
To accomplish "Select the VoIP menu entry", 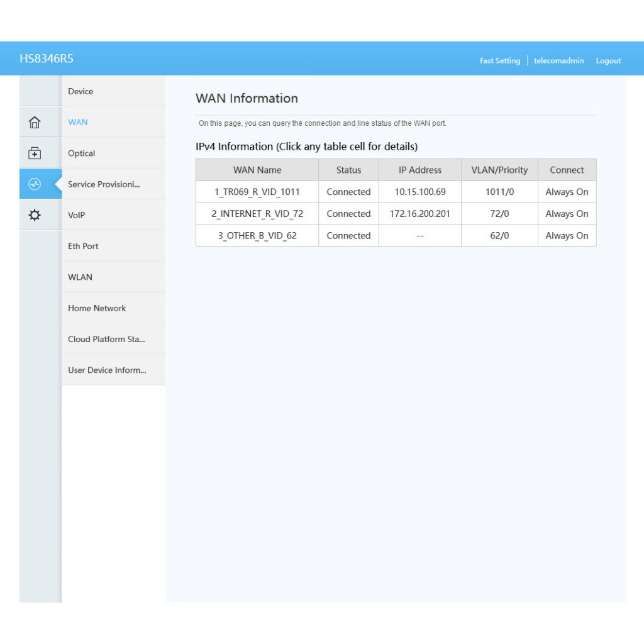I will 77,215.
